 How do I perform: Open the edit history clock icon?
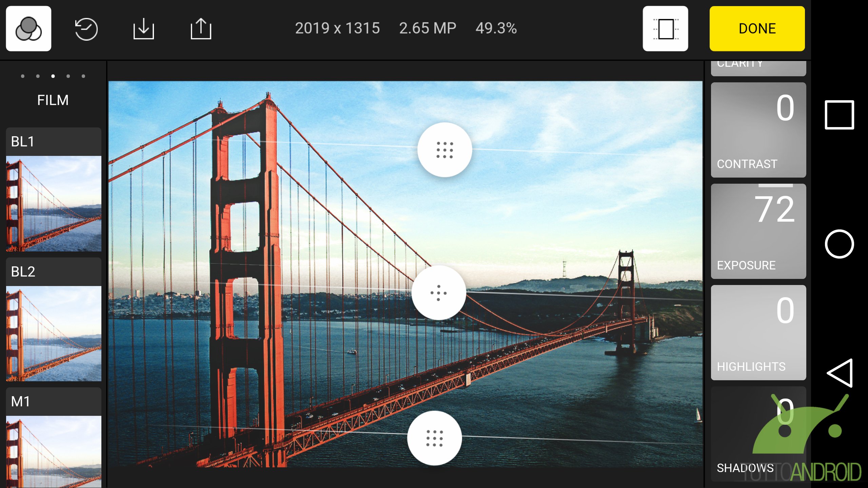pyautogui.click(x=86, y=29)
